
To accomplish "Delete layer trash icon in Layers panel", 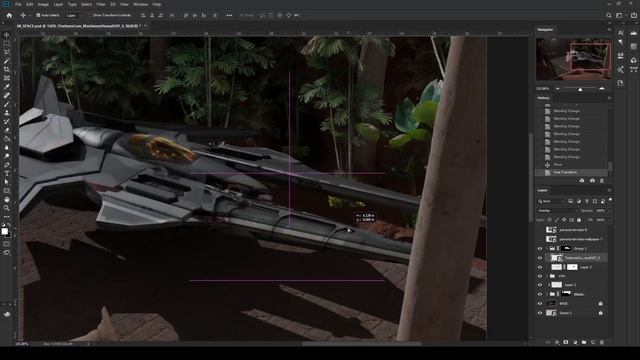I will click(602, 342).
